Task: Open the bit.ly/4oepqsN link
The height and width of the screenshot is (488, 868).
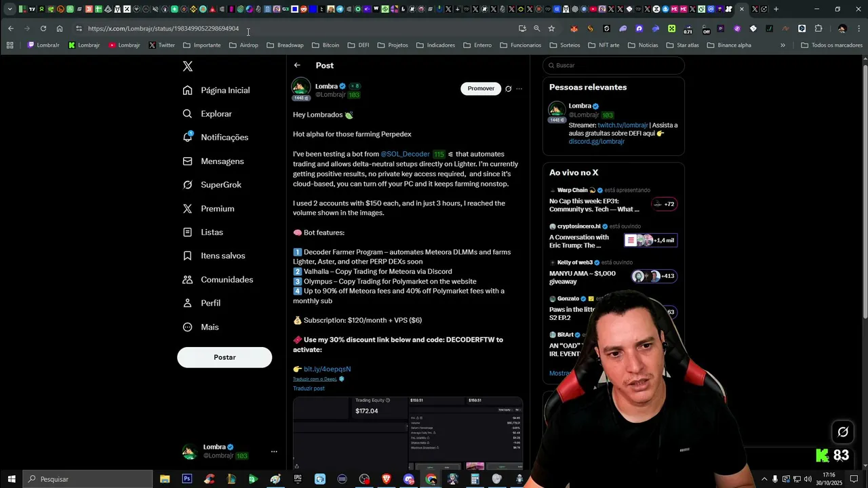Action: (327, 369)
